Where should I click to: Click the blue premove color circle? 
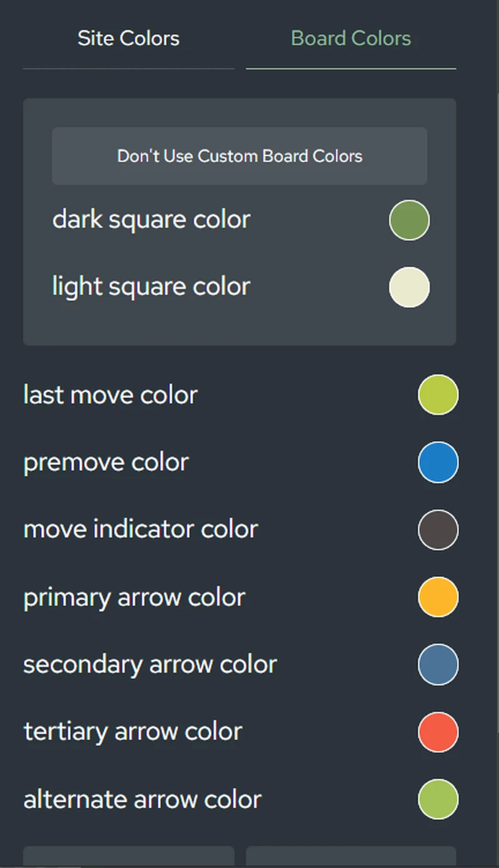[x=437, y=462]
